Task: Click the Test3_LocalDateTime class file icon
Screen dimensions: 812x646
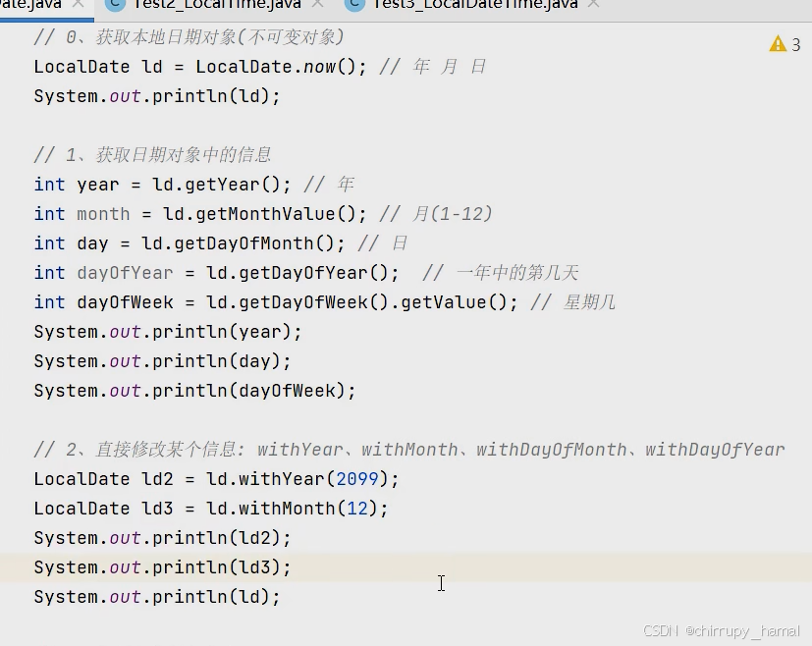Action: [355, 4]
